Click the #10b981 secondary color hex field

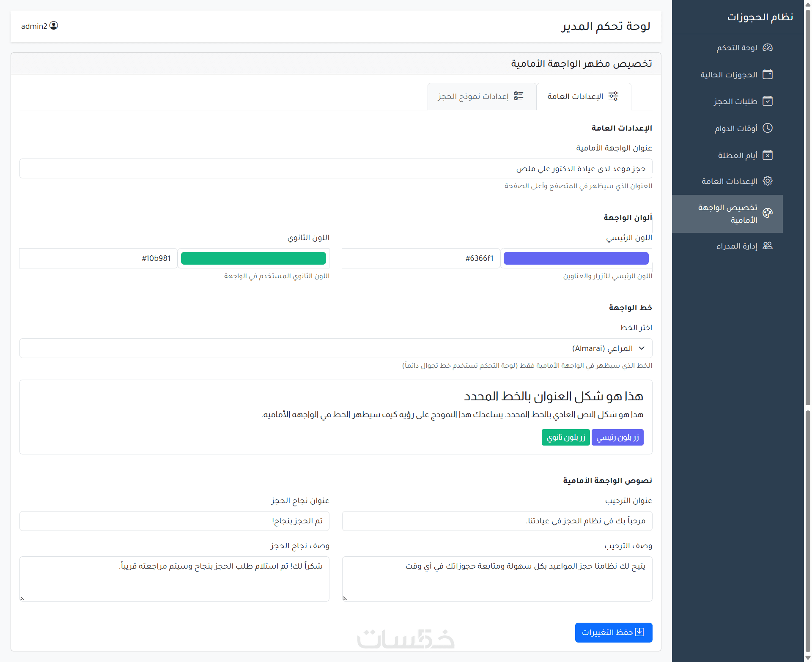pyautogui.click(x=98, y=258)
